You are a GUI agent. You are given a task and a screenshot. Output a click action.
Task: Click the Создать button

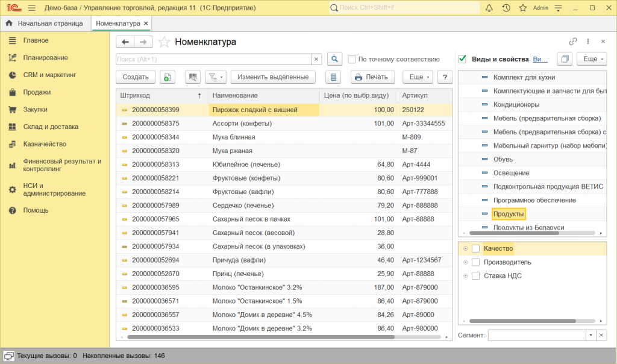click(136, 77)
